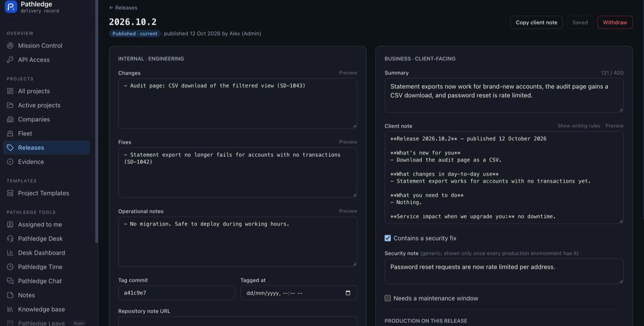Preview the Client note field
Viewport: 644px width, 326px height.
[x=614, y=126]
